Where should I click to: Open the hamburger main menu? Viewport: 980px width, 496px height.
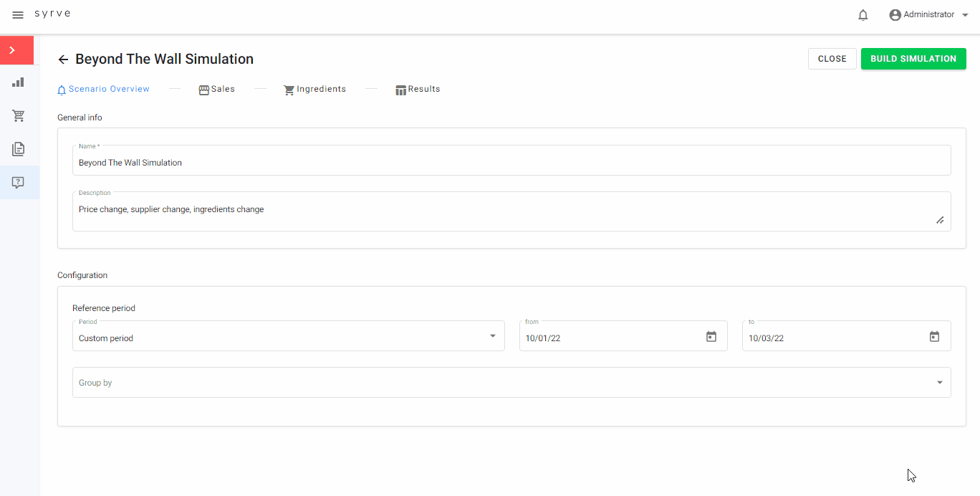click(x=18, y=15)
